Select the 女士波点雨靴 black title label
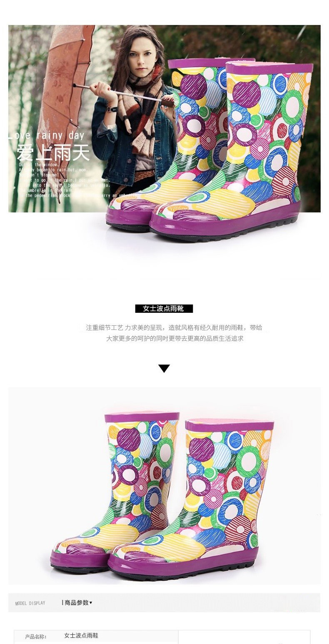This screenshot has width=329, height=644. pos(164,309)
